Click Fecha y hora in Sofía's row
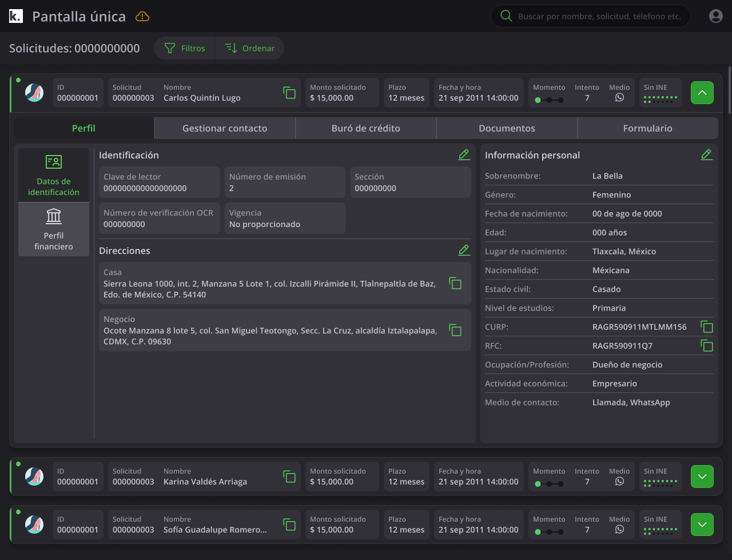 [479, 525]
